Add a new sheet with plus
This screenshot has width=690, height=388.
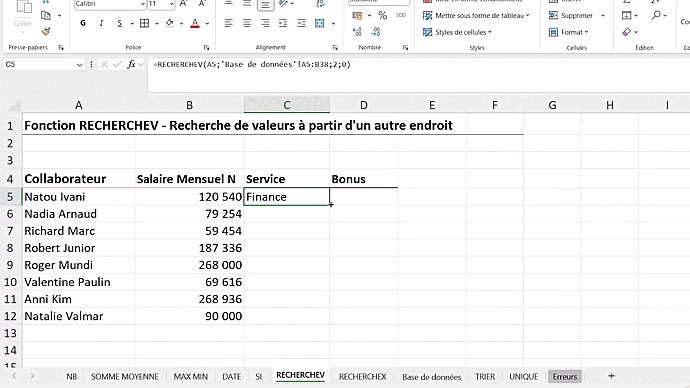click(x=611, y=376)
